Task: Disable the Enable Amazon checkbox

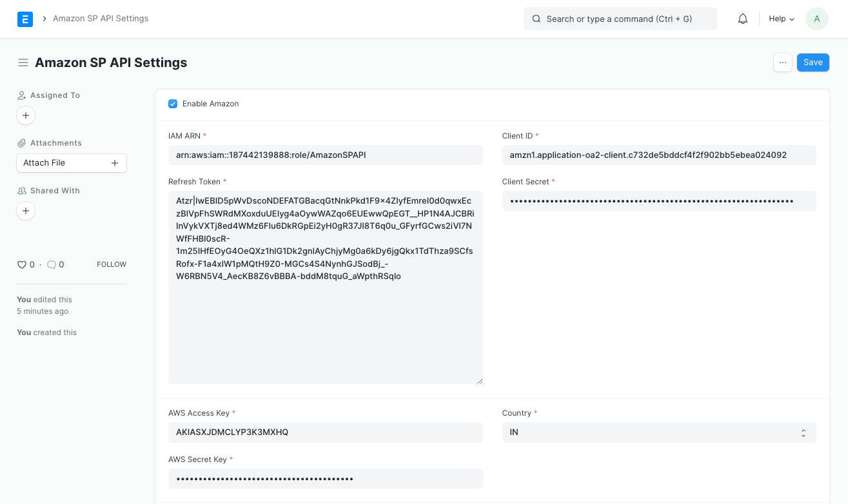Action: [173, 103]
